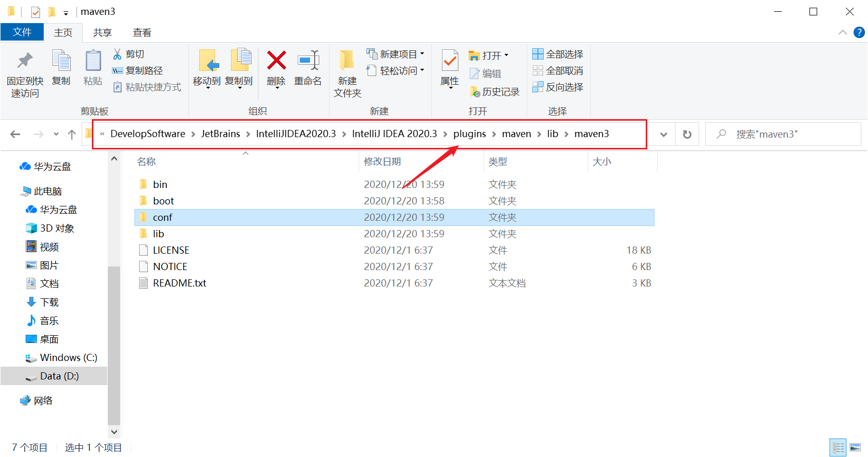
Task: Select Downloads (下载) in navigation pane
Action: pos(43,302)
